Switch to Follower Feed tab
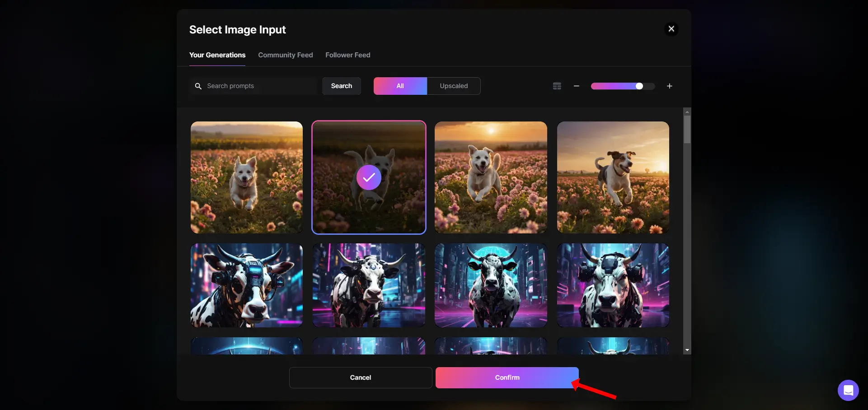 347,55
